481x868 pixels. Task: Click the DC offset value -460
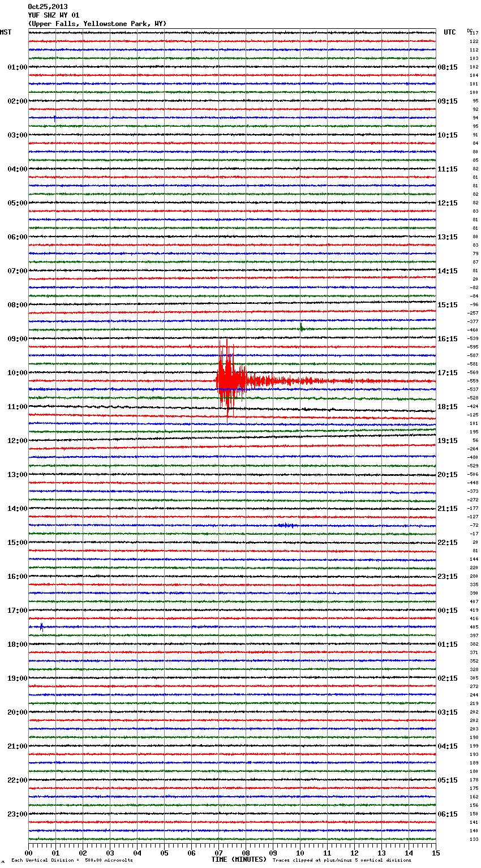(473, 330)
